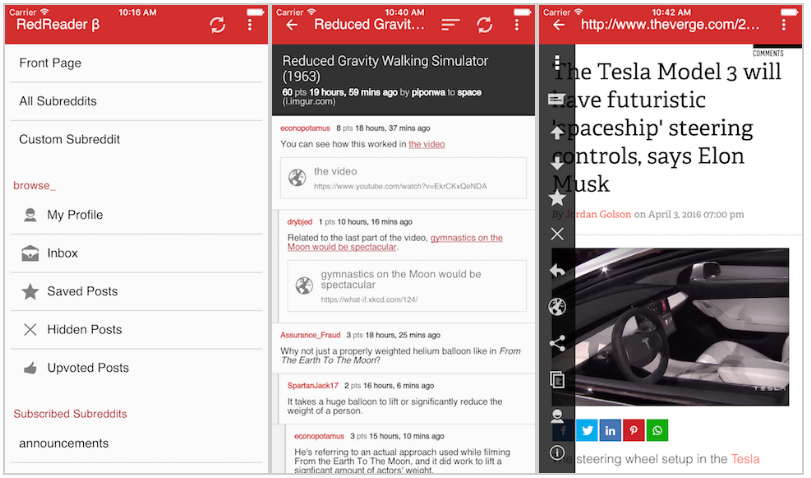The image size is (811, 478).
Task: Open Front Page in RedReader menu
Action: coord(137,63)
